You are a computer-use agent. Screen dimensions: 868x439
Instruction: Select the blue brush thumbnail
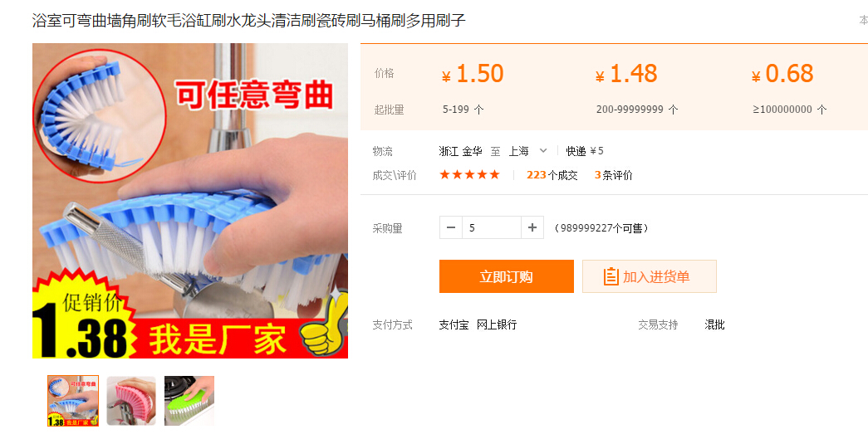[x=73, y=401]
